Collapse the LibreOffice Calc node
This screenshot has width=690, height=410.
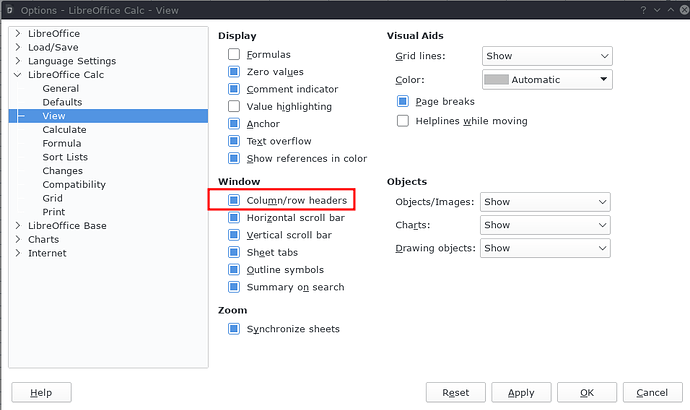pyautogui.click(x=18, y=75)
